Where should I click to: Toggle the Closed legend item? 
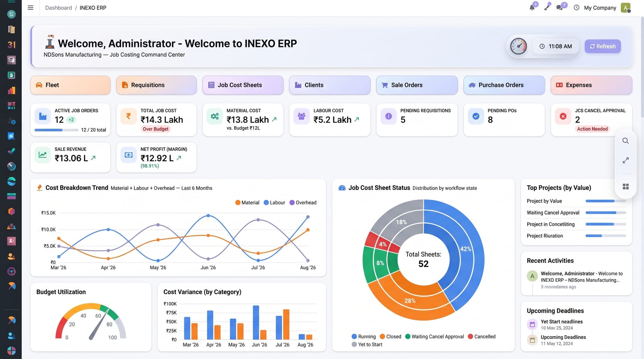(390, 336)
